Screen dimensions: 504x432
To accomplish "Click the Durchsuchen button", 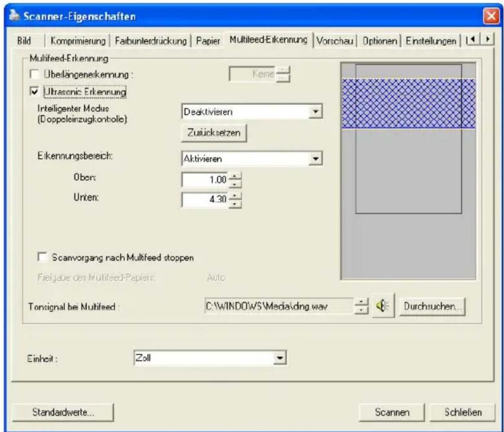I will (432, 307).
